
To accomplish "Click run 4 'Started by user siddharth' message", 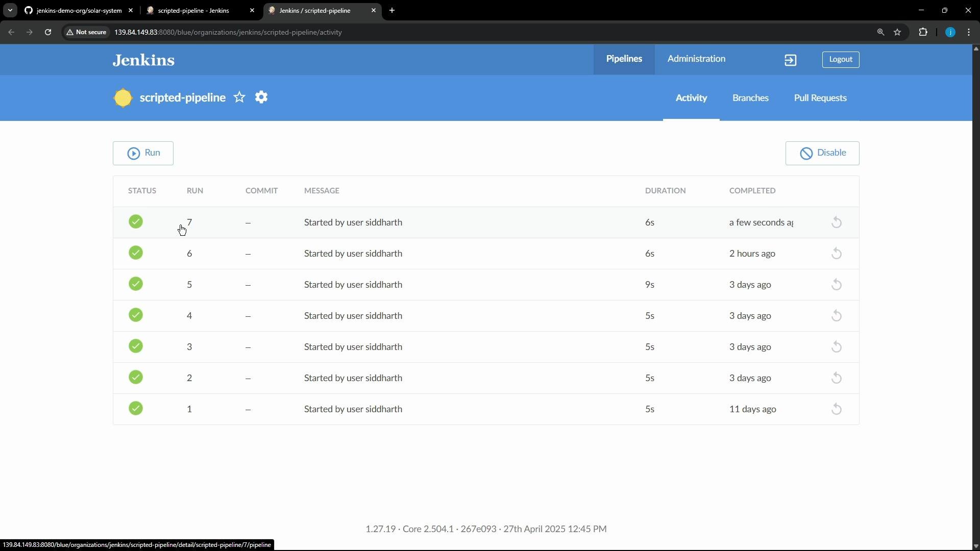I will point(353,316).
